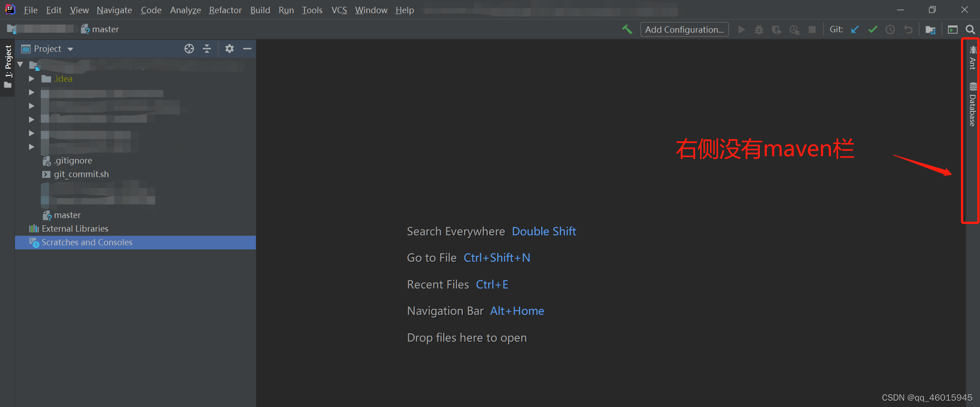Open the Navigate menu
The height and width of the screenshot is (407, 980).
tap(114, 10)
